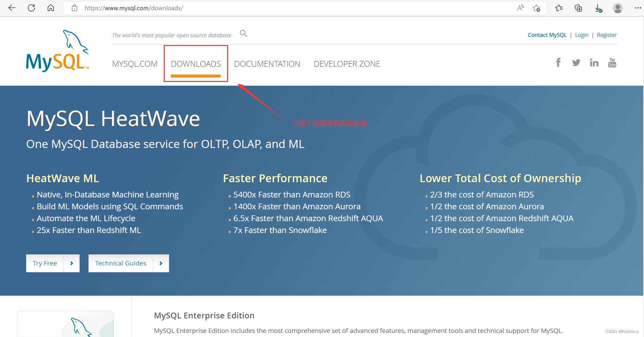The height and width of the screenshot is (337, 644).
Task: Click '25x Faster than Redshift ML'
Action: 89,230
